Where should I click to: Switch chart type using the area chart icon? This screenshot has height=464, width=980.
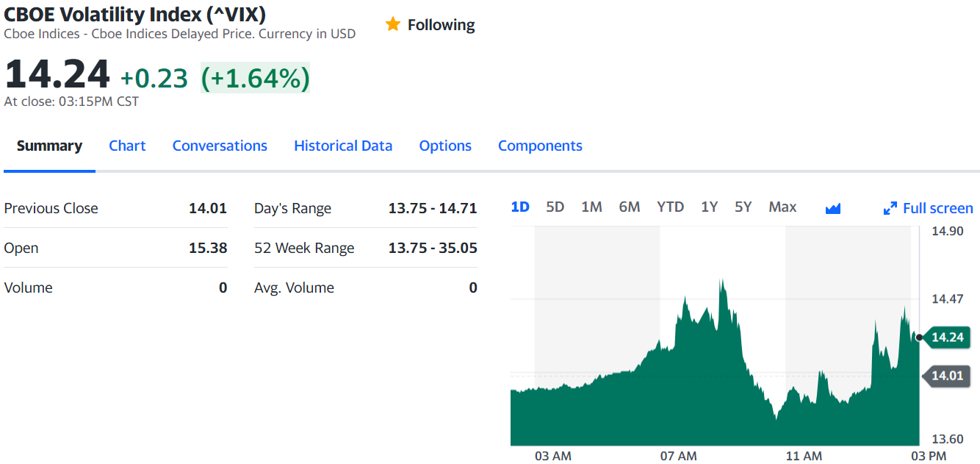click(832, 208)
